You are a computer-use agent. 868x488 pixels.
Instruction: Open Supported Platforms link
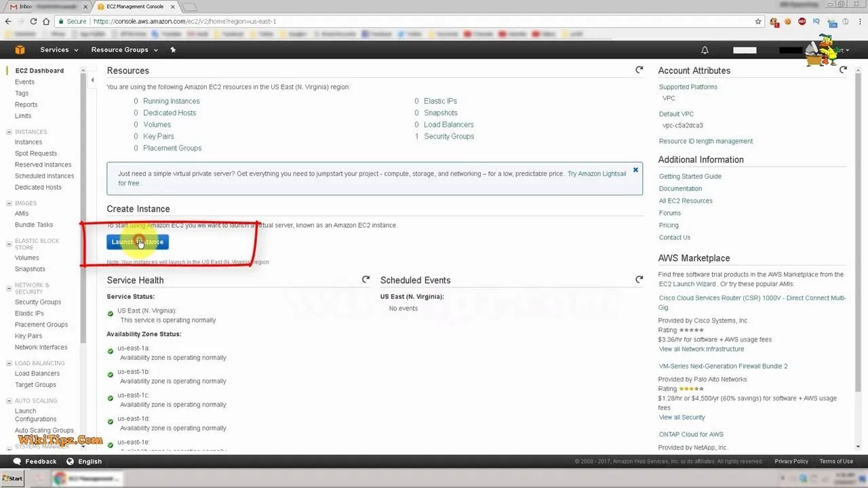(x=688, y=87)
